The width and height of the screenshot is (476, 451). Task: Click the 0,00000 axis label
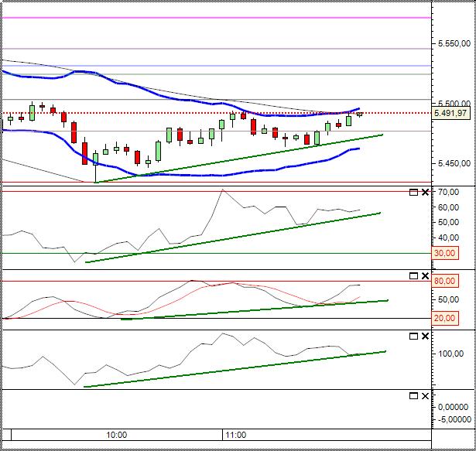[455, 407]
